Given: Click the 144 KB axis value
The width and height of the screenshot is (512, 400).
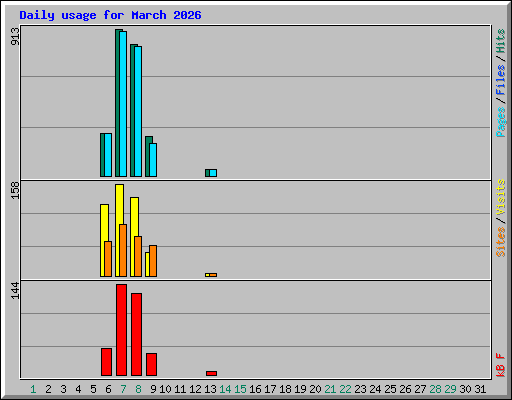Looking at the screenshot, I should coord(15,291).
